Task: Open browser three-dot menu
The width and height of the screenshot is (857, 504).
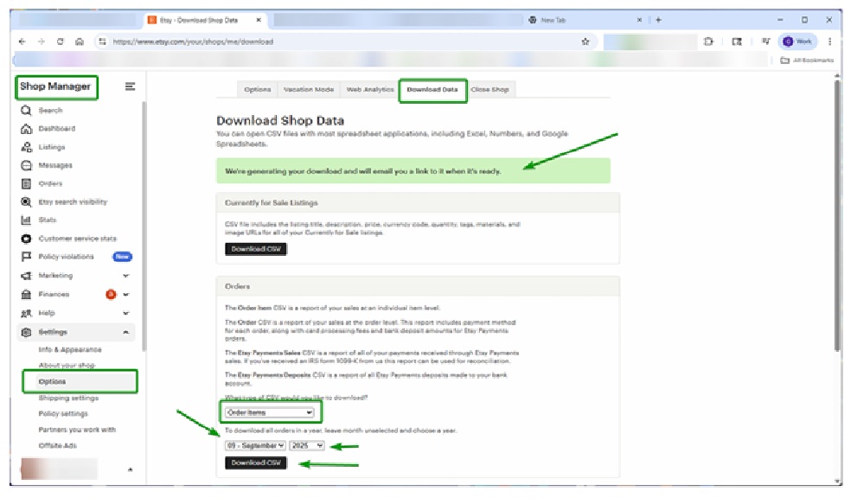Action: 829,41
